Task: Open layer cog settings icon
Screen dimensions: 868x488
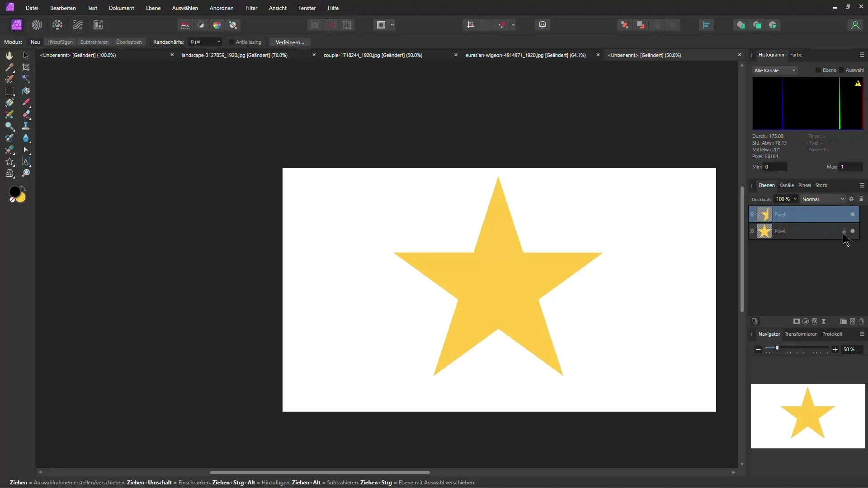Action: tap(851, 199)
